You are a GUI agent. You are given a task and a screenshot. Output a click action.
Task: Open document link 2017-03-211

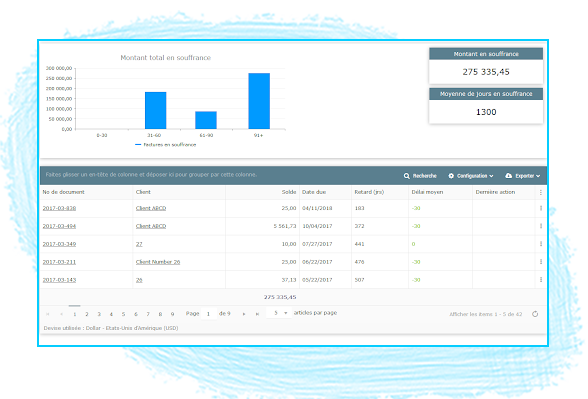(x=59, y=262)
